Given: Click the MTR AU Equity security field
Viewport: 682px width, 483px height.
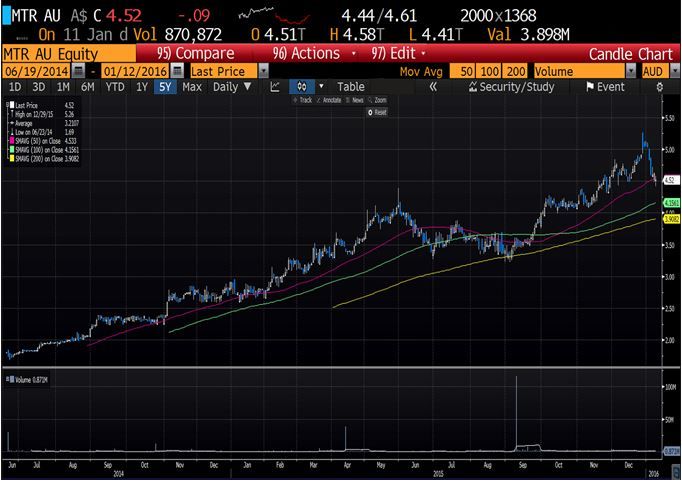Looking at the screenshot, I should point(69,54).
